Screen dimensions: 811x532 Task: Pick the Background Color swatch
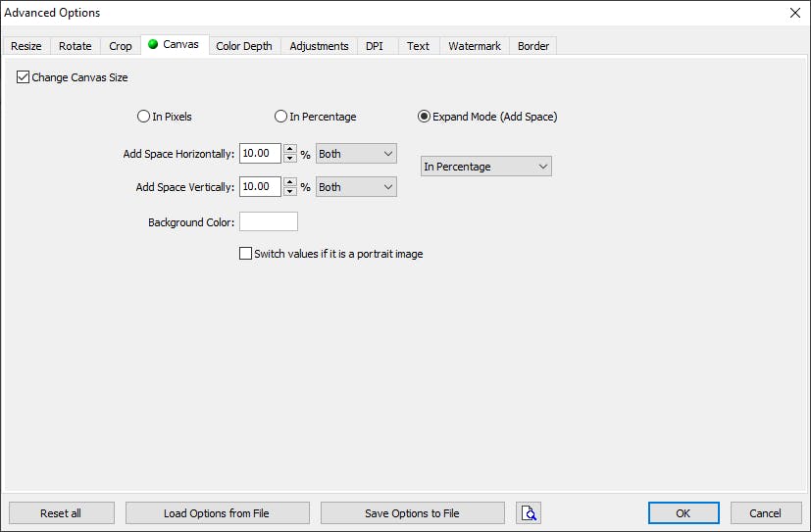click(x=269, y=222)
